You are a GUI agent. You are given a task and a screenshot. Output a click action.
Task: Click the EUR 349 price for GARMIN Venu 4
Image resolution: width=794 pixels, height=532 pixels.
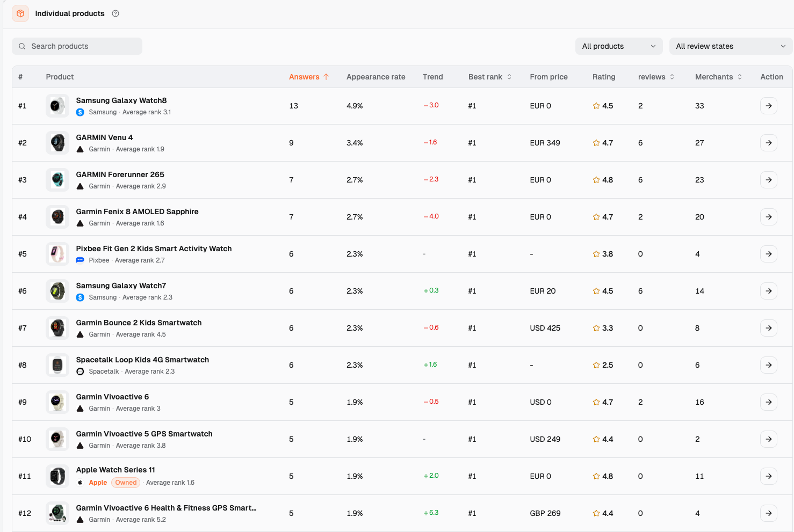pyautogui.click(x=545, y=143)
